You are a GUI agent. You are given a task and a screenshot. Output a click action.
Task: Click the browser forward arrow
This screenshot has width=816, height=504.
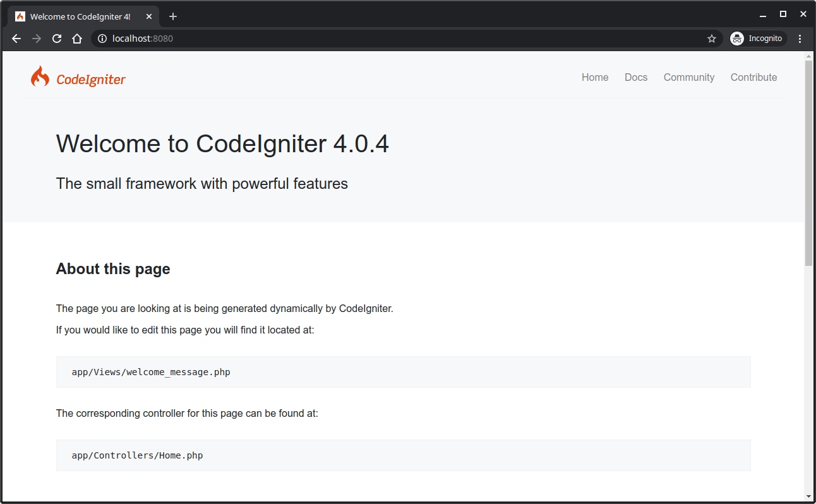[37, 39]
